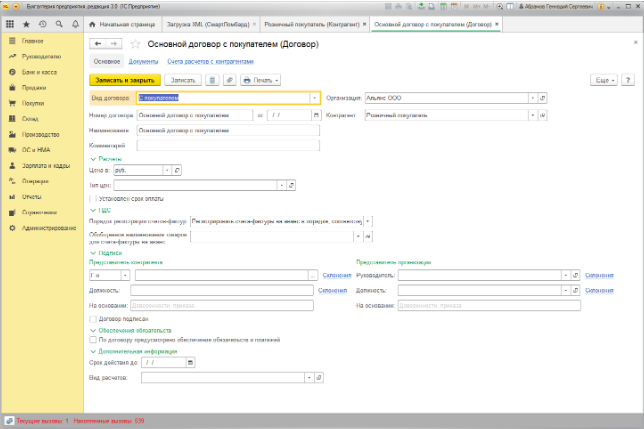Open Favorites star in top panel

coord(26,24)
